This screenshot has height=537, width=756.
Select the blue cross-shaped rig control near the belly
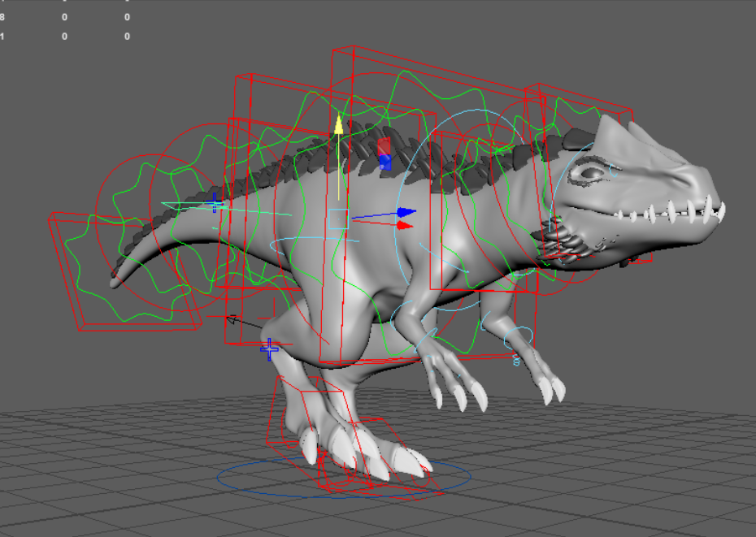268,349
